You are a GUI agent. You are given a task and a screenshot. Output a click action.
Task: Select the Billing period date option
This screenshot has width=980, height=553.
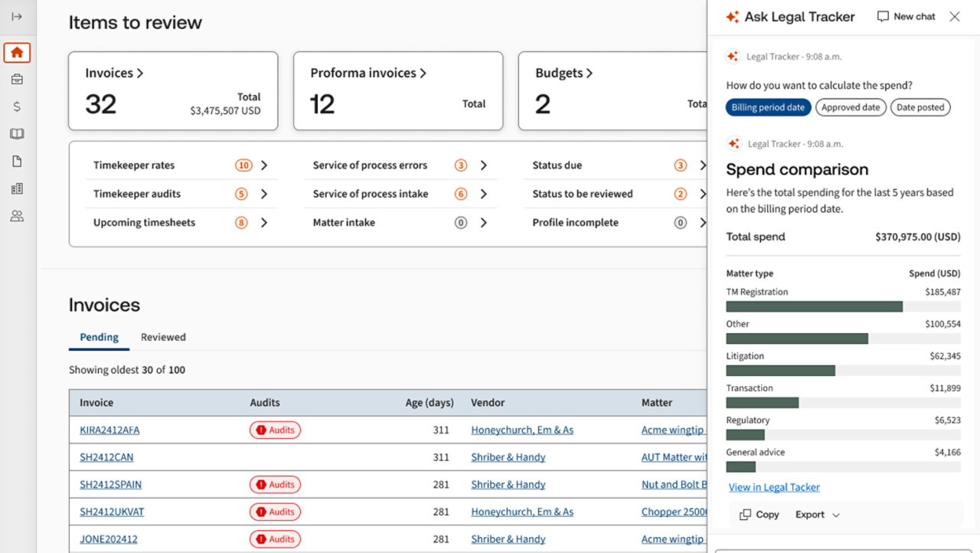[768, 108]
